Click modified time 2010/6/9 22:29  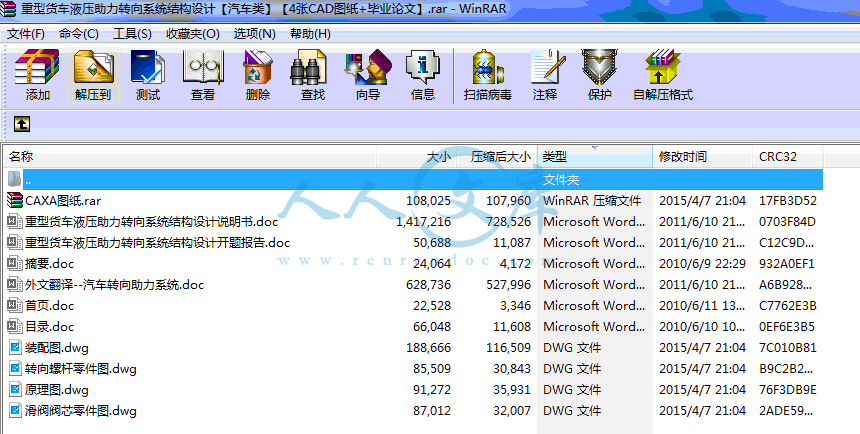tap(702, 264)
